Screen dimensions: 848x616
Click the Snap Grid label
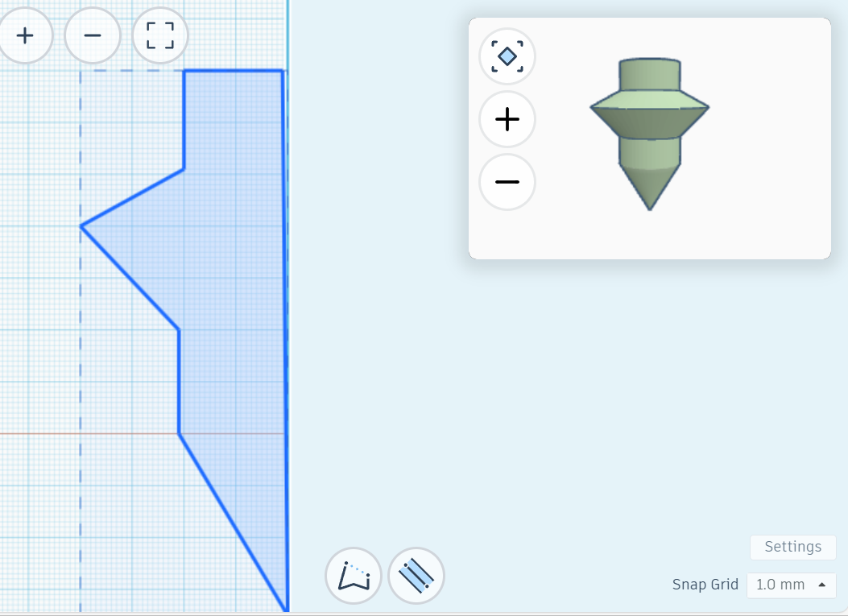(x=705, y=585)
